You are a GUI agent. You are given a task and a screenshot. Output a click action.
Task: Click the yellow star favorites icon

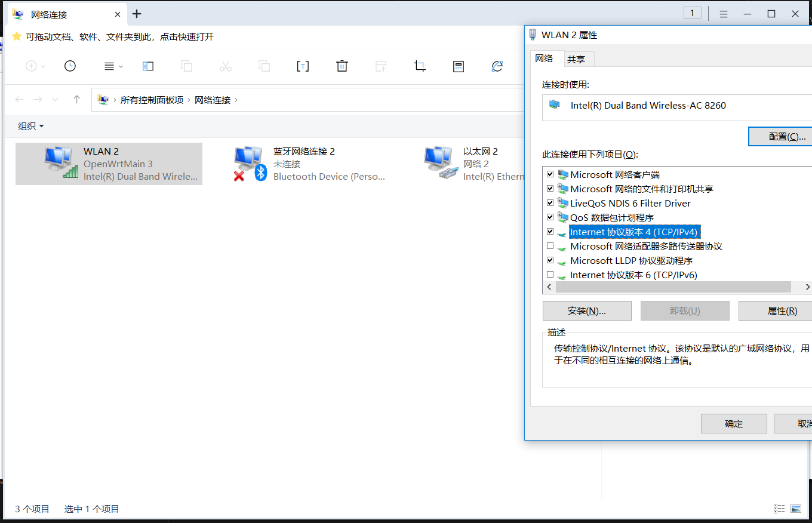click(x=17, y=36)
